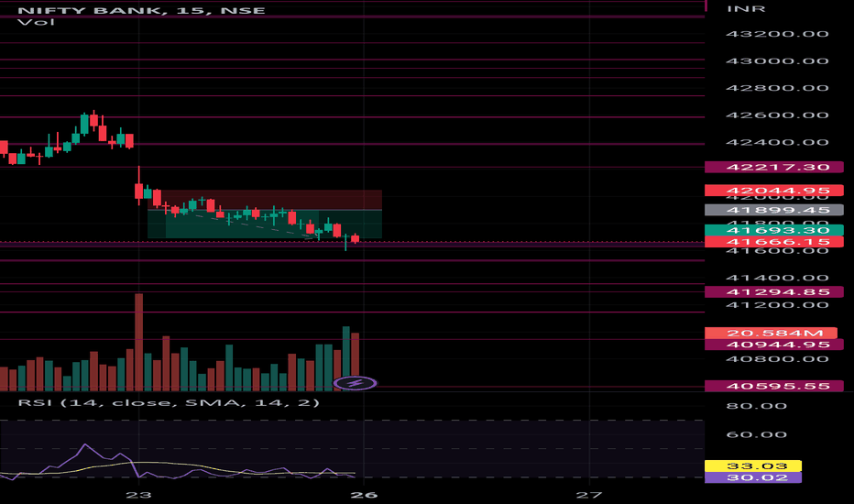Click the NIFTY BANK, 15, NSE symbol title
854x504 pixels.
(x=142, y=10)
